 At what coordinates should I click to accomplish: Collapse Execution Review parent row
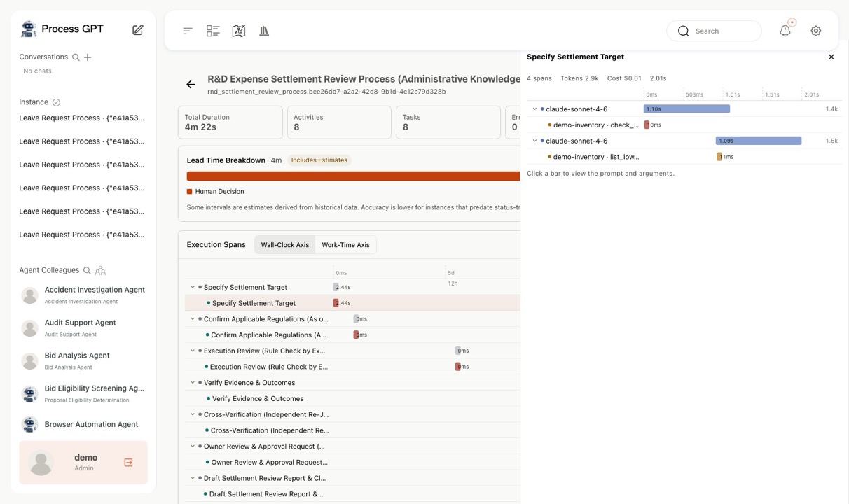click(x=193, y=351)
